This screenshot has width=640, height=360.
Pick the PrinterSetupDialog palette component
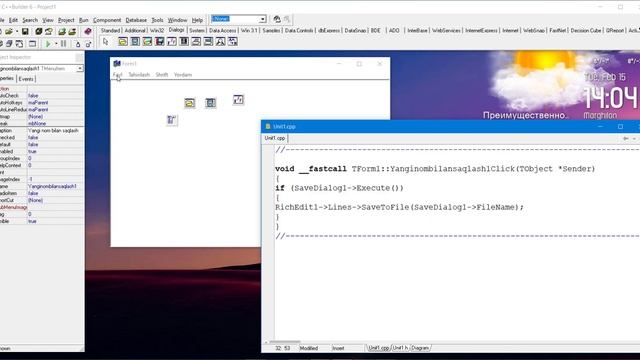tap(208, 42)
